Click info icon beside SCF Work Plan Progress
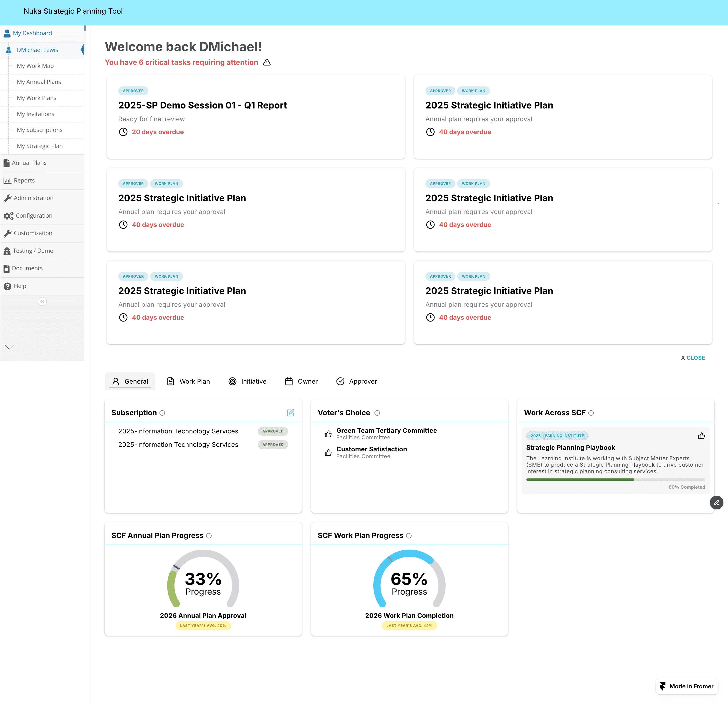The width and height of the screenshot is (728, 704). point(409,536)
